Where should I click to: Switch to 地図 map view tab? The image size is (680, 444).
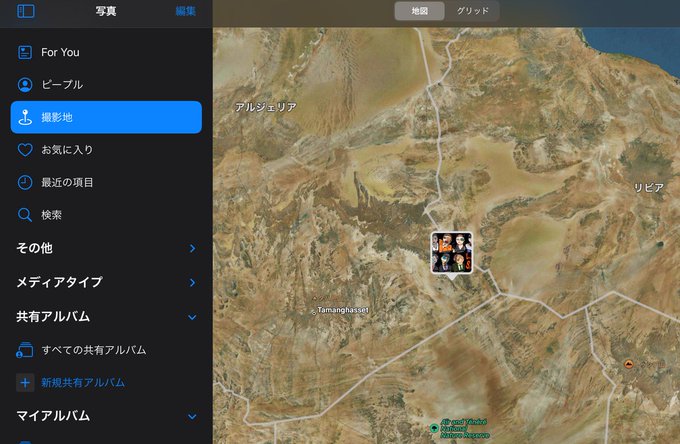point(419,11)
